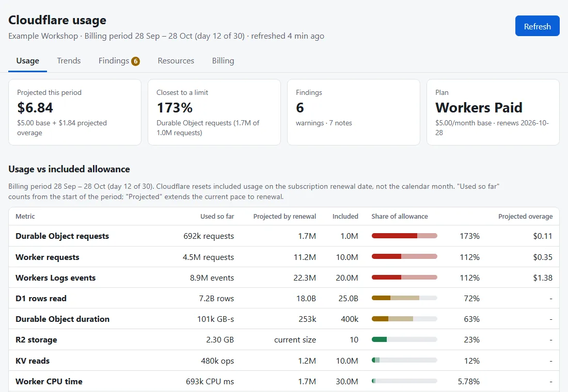The width and height of the screenshot is (568, 392).
Task: Open the Closest to a limit card
Action: 214,112
